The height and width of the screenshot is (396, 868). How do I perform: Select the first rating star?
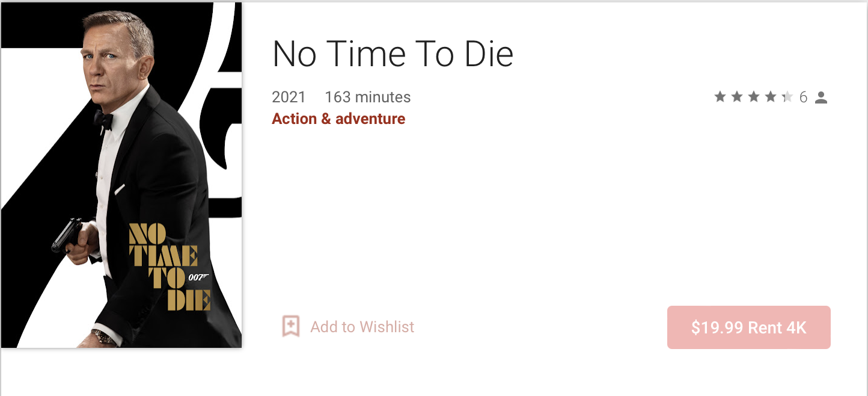720,96
